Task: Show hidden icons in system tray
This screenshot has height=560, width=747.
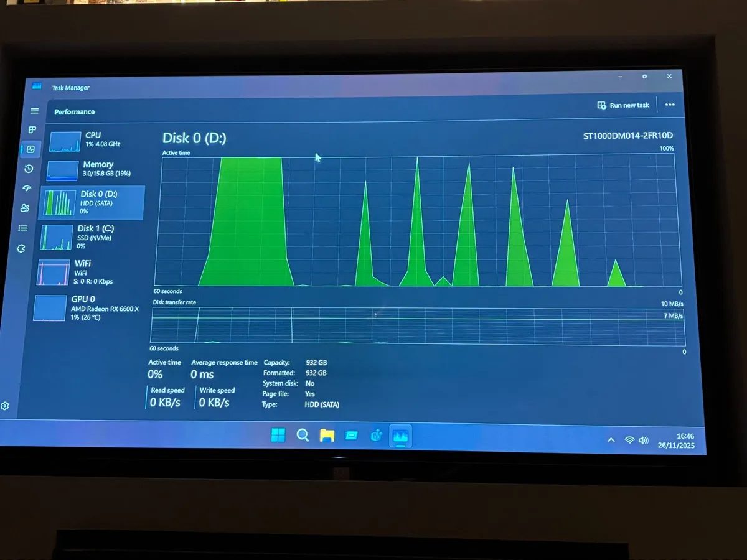Action: 611,440
